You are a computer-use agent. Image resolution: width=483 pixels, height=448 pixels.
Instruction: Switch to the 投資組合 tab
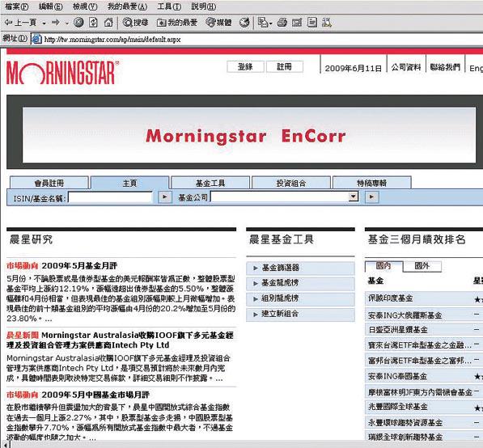291,183
